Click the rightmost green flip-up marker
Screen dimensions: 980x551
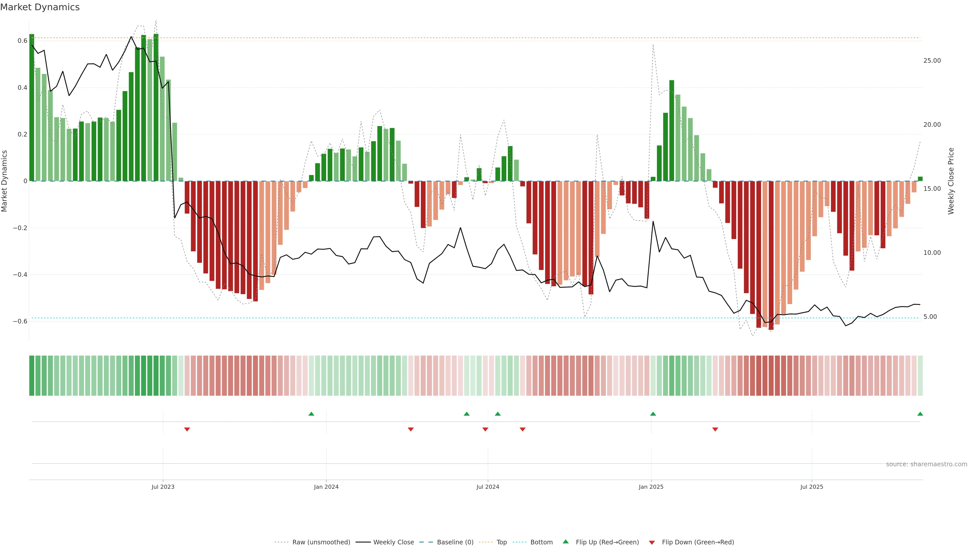click(x=920, y=414)
